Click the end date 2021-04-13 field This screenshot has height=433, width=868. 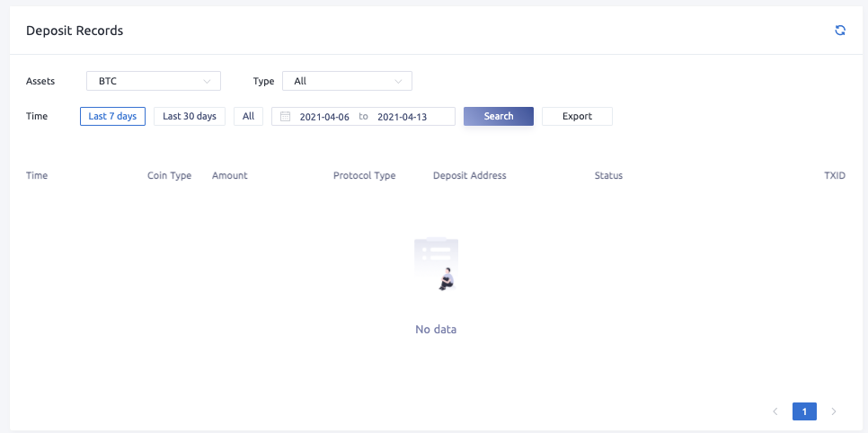pos(402,117)
